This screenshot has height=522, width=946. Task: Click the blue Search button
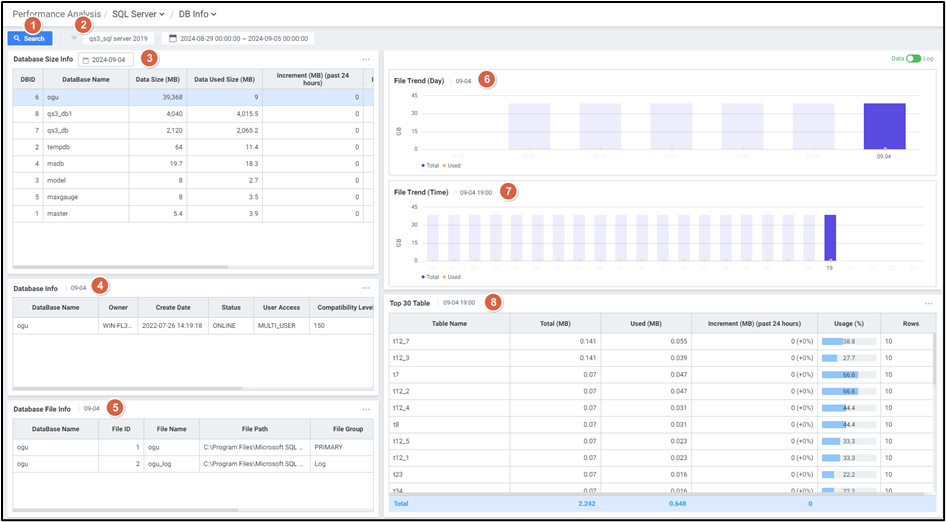tap(30, 38)
